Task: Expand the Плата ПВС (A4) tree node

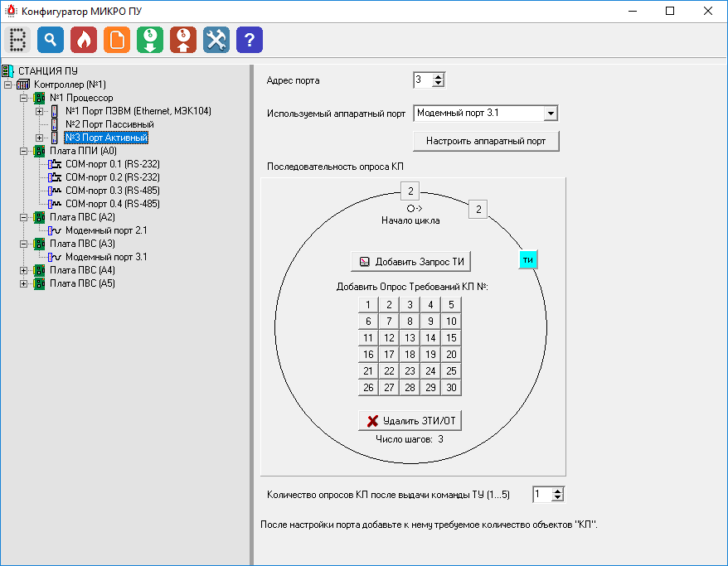Action: [23, 270]
